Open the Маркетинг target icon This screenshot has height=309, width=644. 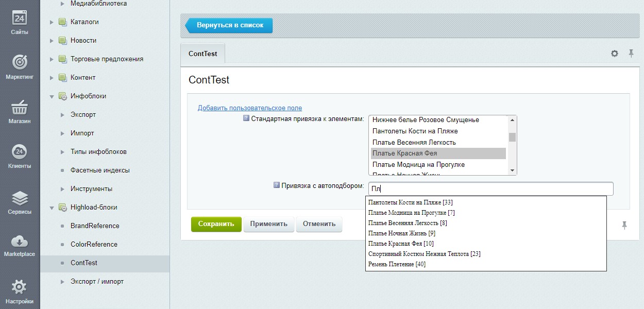(20, 62)
